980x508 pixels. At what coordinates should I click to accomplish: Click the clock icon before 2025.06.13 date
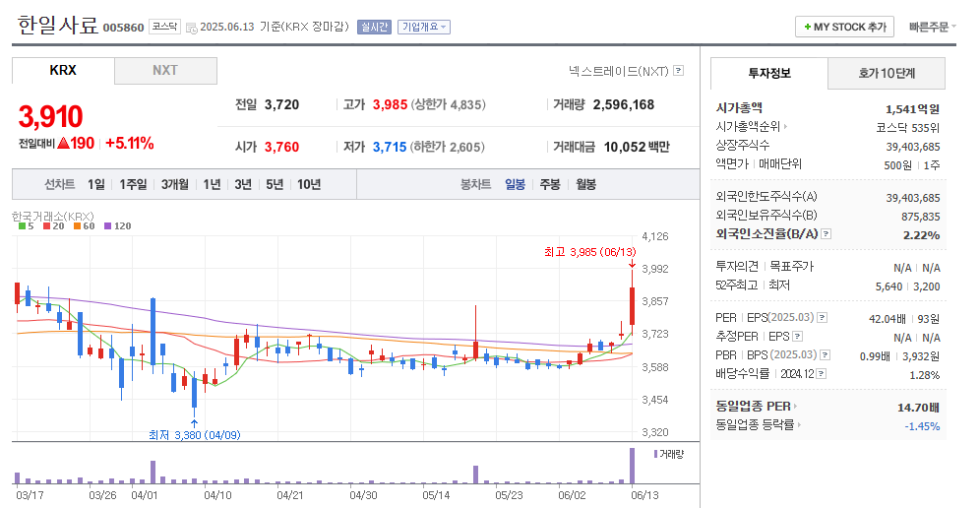(192, 28)
